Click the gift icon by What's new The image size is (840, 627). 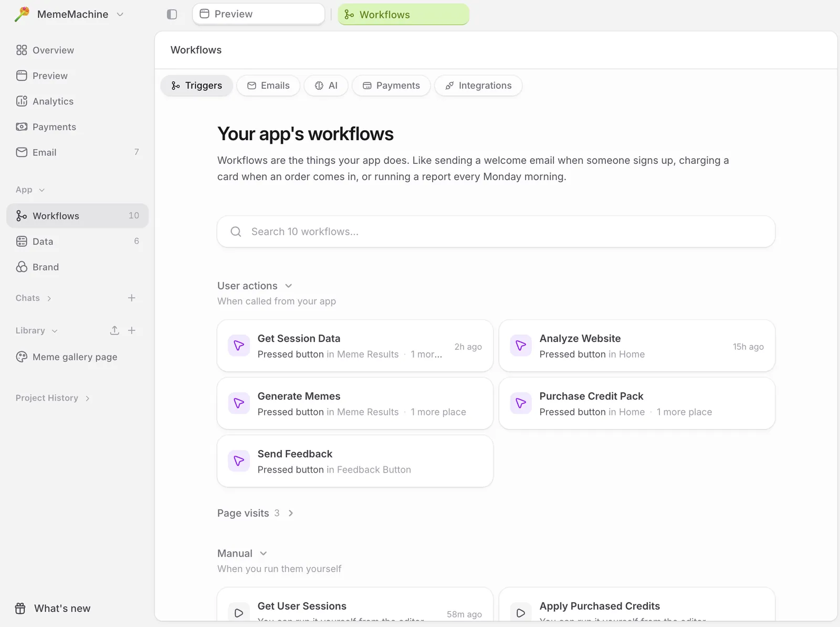pyautogui.click(x=20, y=608)
